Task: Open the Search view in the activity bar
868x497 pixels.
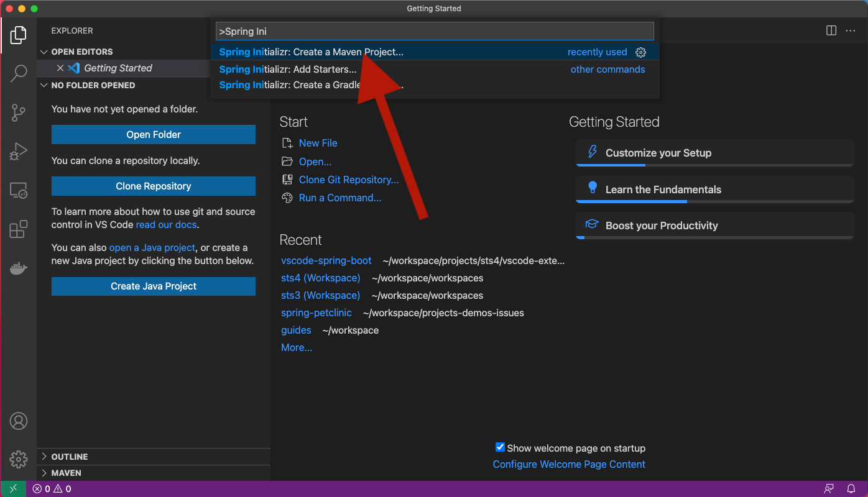Action: [x=19, y=73]
